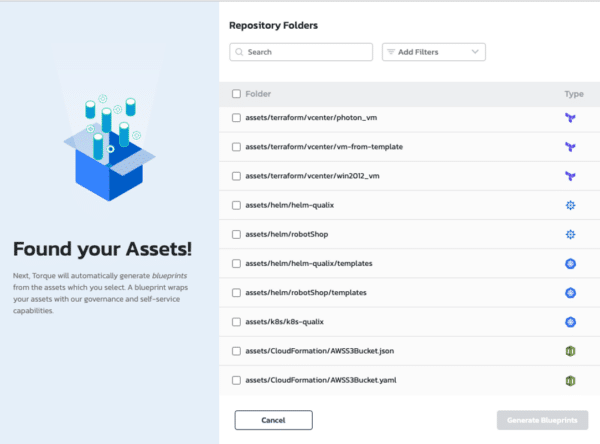Open the Add Filters dropdown
Screen dimensions: 600x444
pyautogui.click(x=433, y=51)
